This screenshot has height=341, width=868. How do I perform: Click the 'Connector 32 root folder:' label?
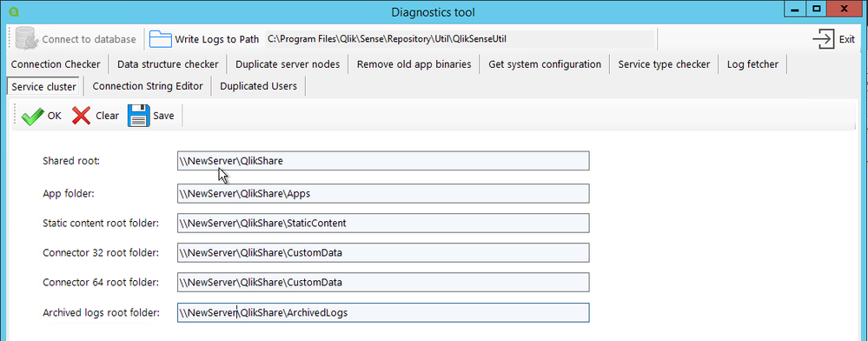click(101, 252)
